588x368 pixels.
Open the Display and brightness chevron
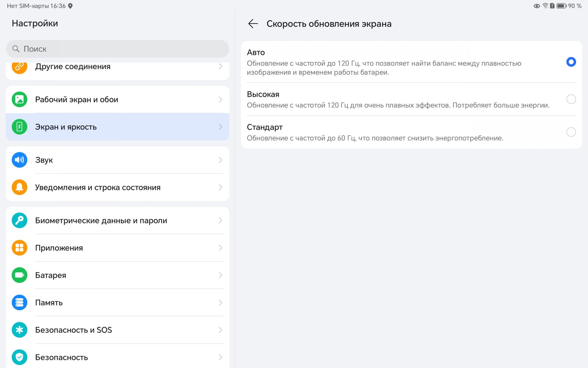(x=220, y=127)
